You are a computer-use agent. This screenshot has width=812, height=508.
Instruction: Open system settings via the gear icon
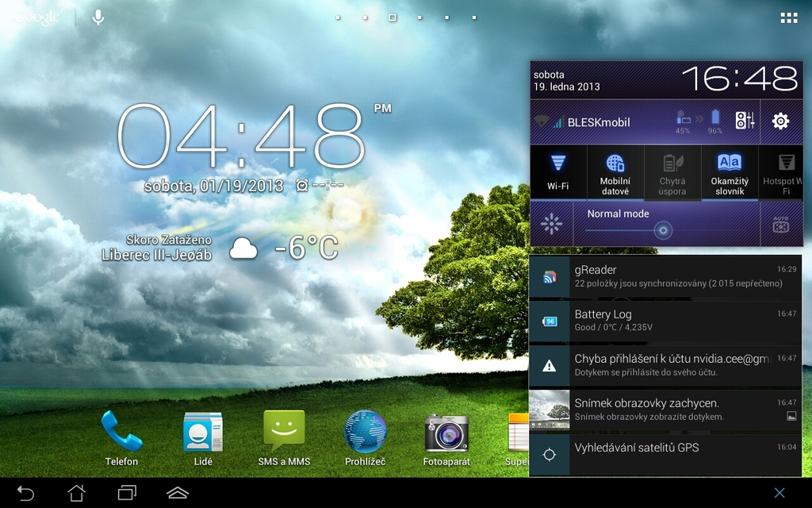click(x=781, y=121)
